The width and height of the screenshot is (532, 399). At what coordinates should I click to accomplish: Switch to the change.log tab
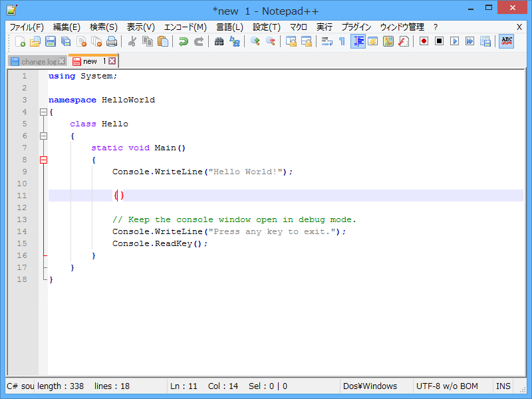(39, 61)
